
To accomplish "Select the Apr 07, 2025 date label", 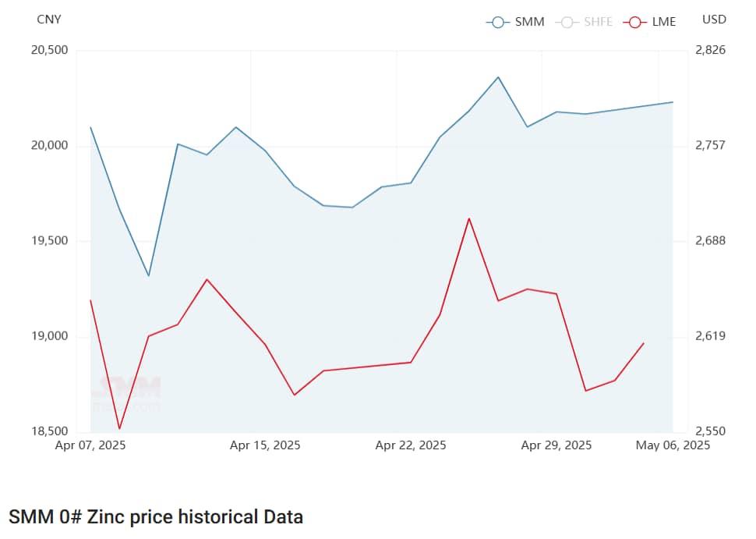I will tap(90, 445).
